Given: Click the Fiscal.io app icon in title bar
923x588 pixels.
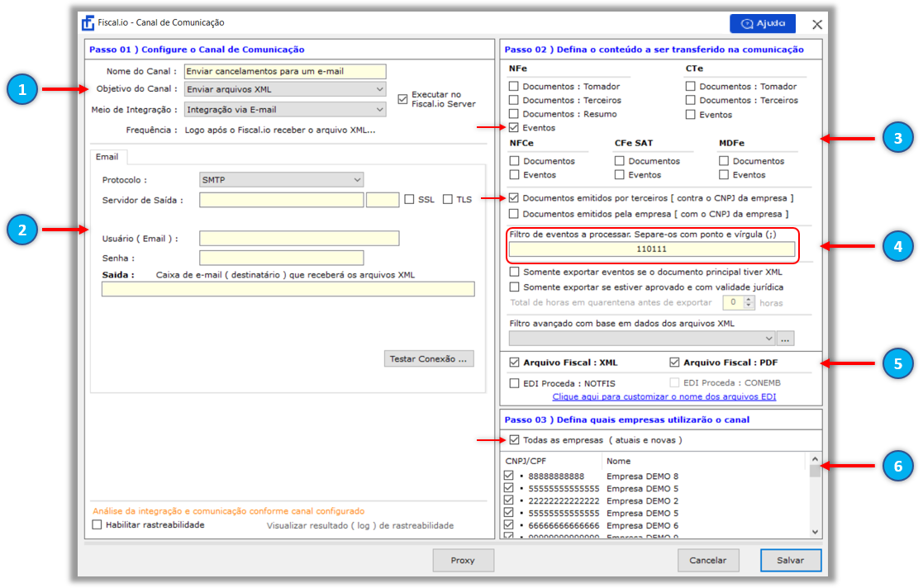Looking at the screenshot, I should (88, 23).
